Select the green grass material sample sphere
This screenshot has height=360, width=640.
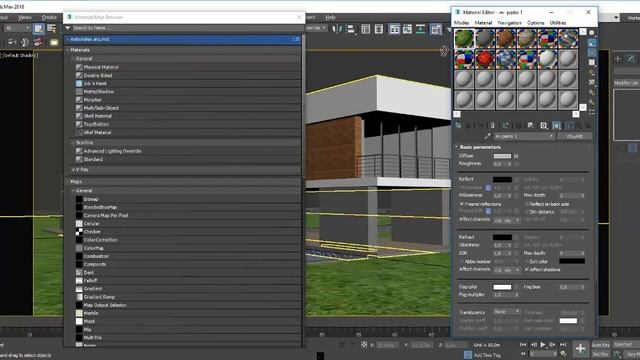tap(464, 38)
